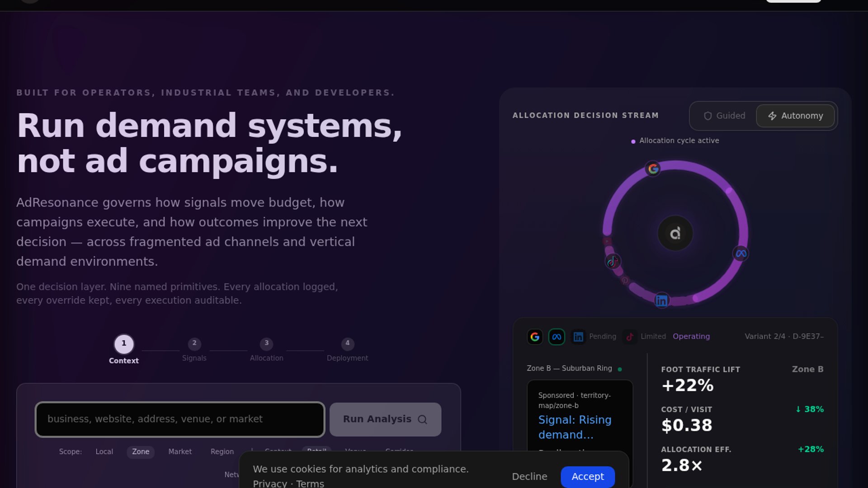Click the AdResonance center logo in the ring
868x488 pixels.
coord(675,234)
